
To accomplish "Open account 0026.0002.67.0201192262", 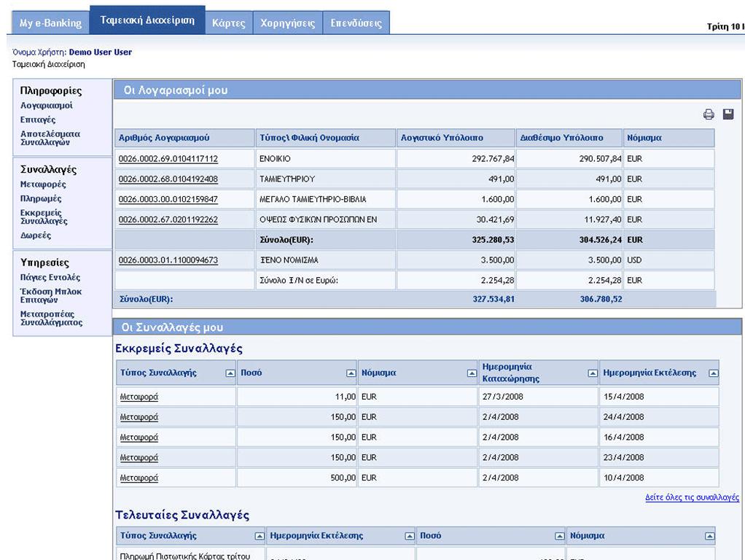I will coord(168,219).
